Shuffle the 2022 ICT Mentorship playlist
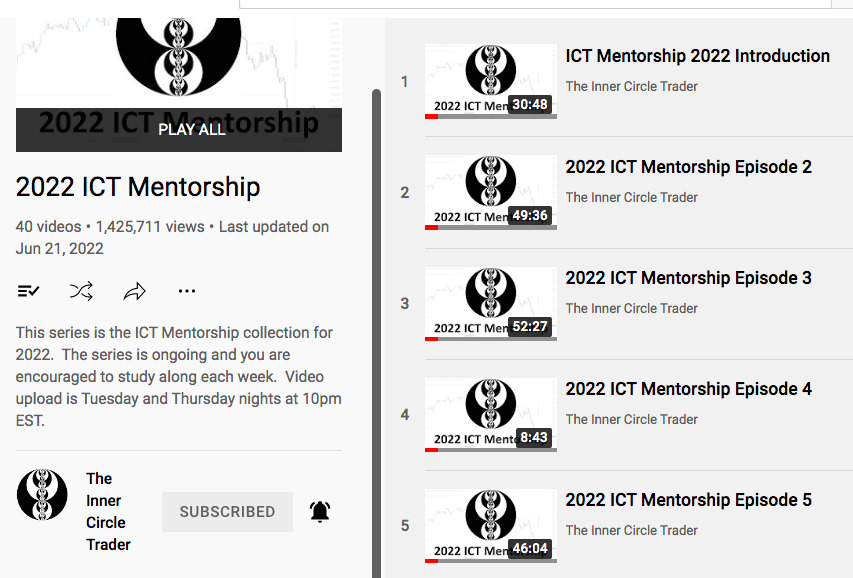The height and width of the screenshot is (578, 853). click(81, 291)
